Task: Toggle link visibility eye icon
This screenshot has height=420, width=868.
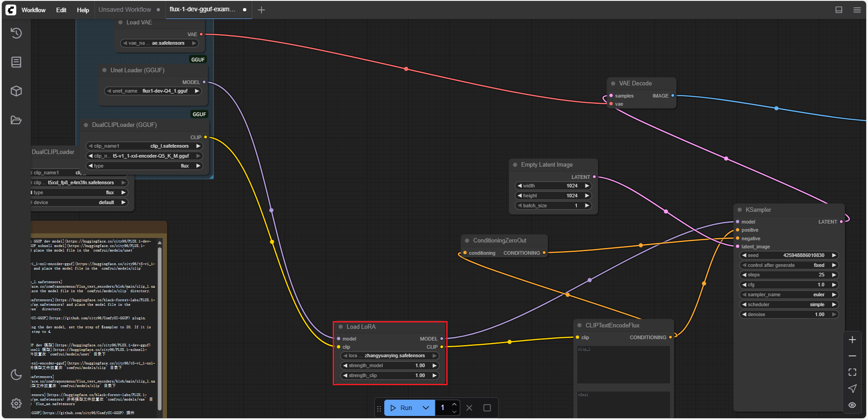Action: click(852, 405)
